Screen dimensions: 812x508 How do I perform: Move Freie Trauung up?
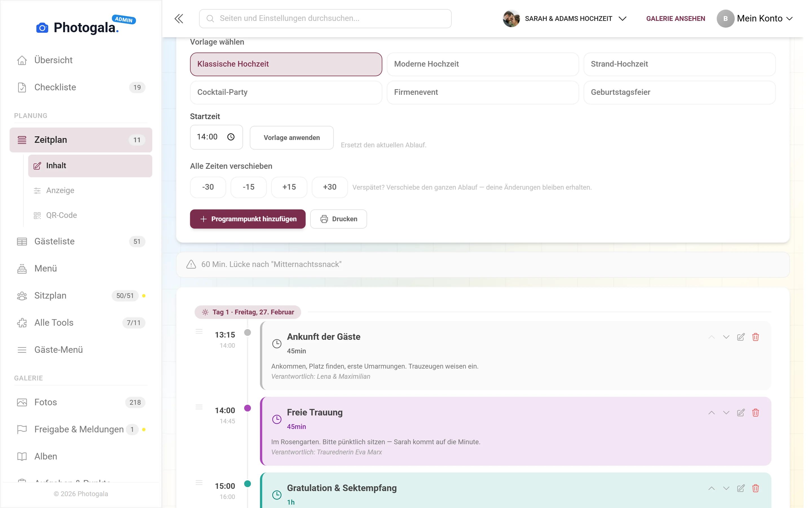pyautogui.click(x=711, y=413)
